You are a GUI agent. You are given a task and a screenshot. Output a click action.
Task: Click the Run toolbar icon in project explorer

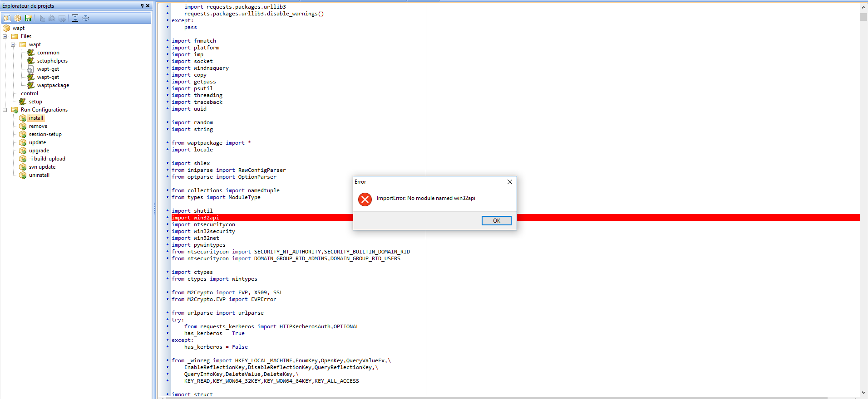42,18
